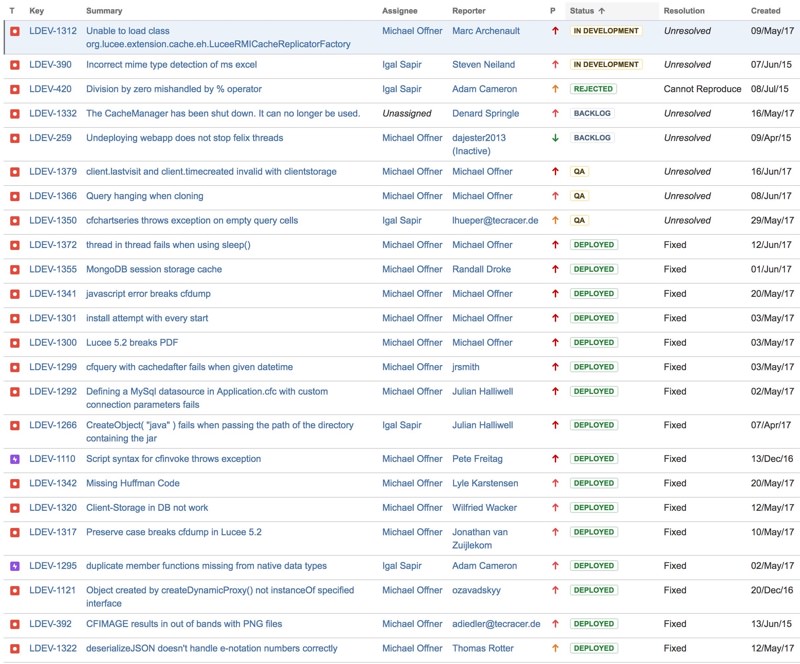Sort by the P priority column header
Screen dimensions: 800x664
pyautogui.click(x=553, y=11)
